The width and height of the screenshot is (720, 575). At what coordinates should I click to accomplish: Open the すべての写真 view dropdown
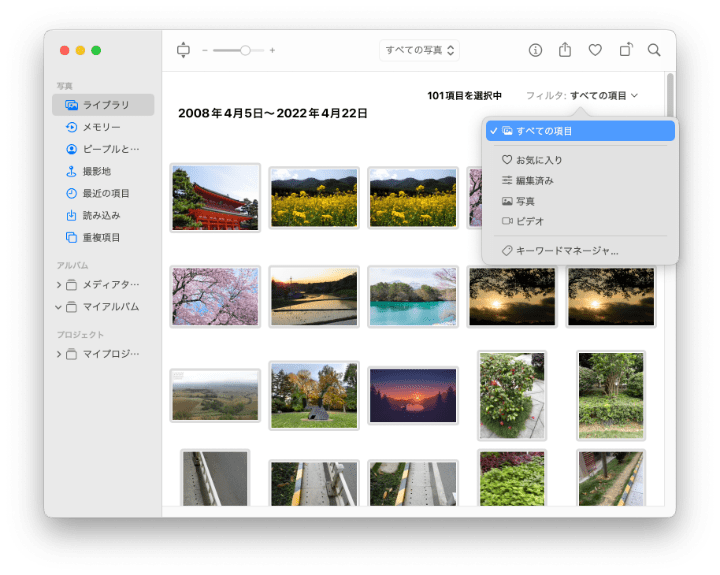tap(420, 50)
